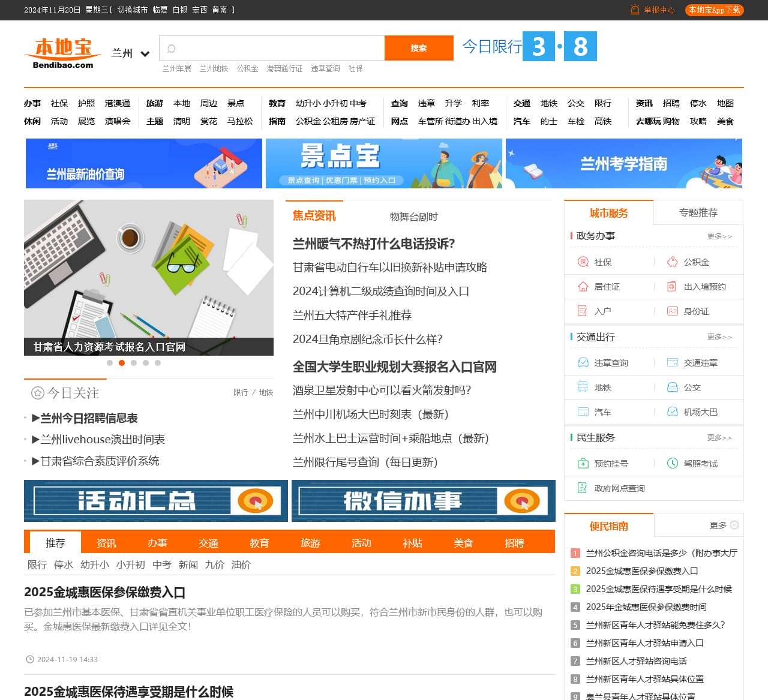Select the 机场大巴 airport bus icon
Viewport: 768px width, 700px height.
[671, 412]
